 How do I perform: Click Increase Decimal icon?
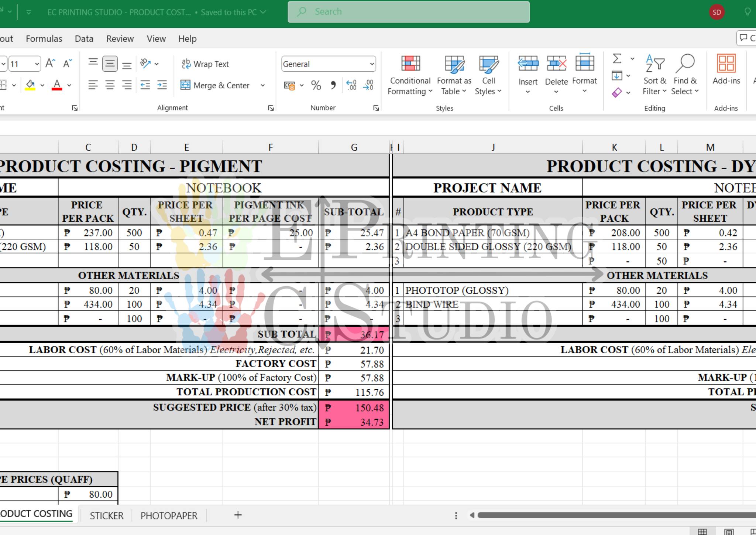pos(351,85)
